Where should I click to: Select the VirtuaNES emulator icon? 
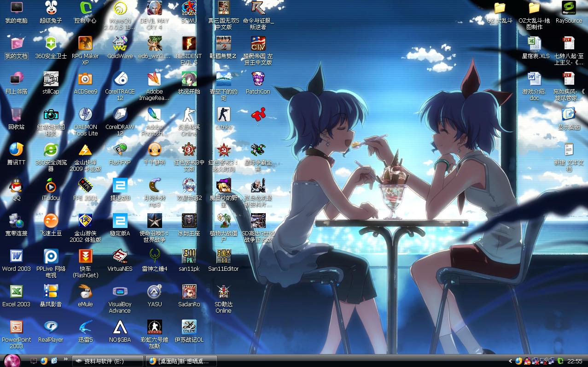[120, 260]
